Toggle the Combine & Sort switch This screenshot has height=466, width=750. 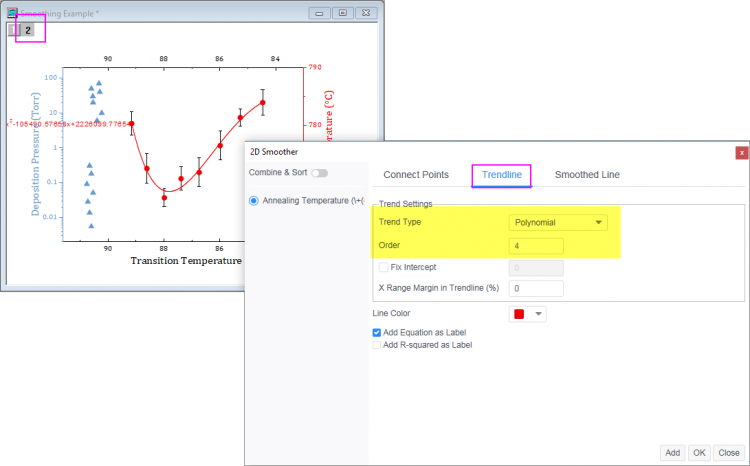[x=320, y=173]
